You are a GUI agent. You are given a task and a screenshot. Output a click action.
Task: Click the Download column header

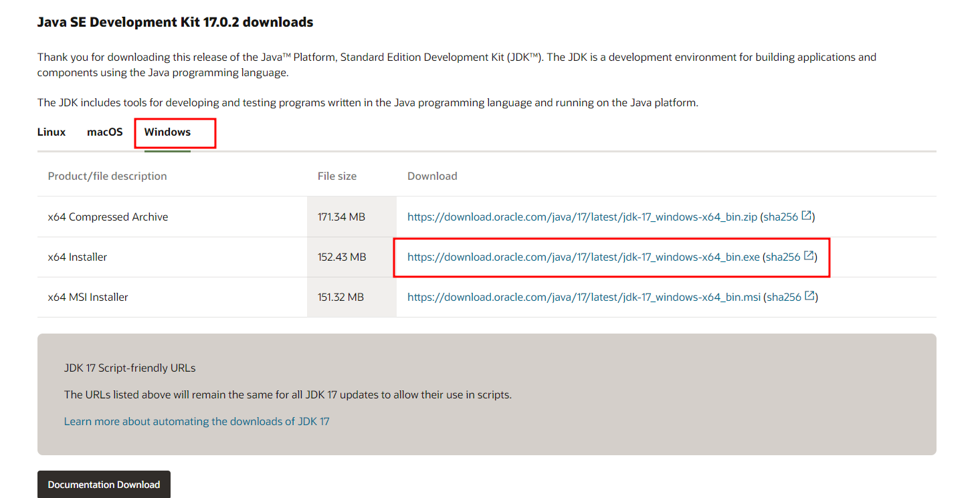[432, 176]
